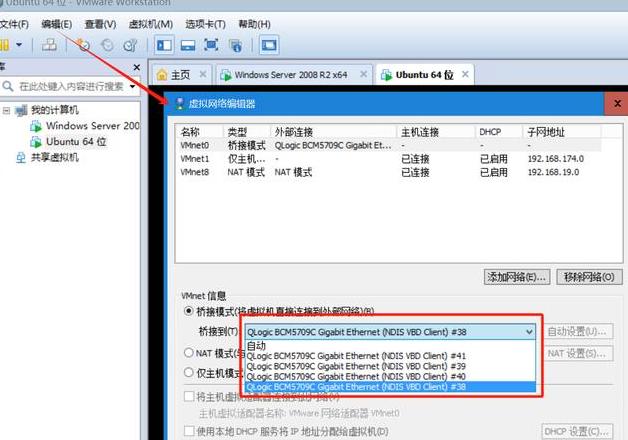Click the 外部连接 column header
Image resolution: width=628 pixels, height=440 pixels.
333,132
